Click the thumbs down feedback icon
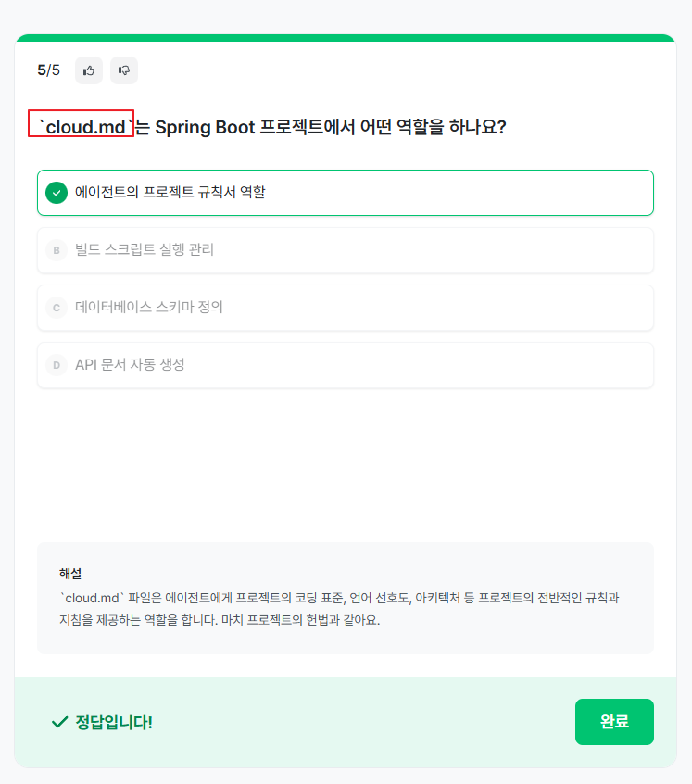692x784 pixels. (x=124, y=70)
